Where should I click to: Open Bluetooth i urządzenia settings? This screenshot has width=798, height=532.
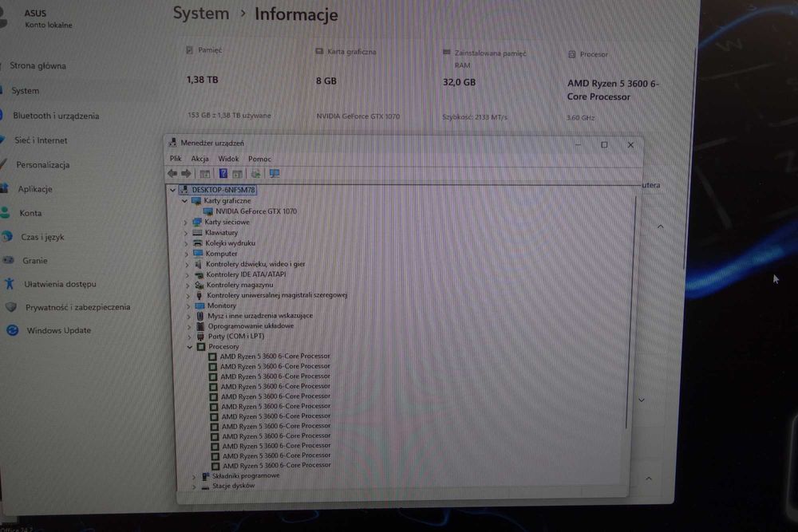56,116
